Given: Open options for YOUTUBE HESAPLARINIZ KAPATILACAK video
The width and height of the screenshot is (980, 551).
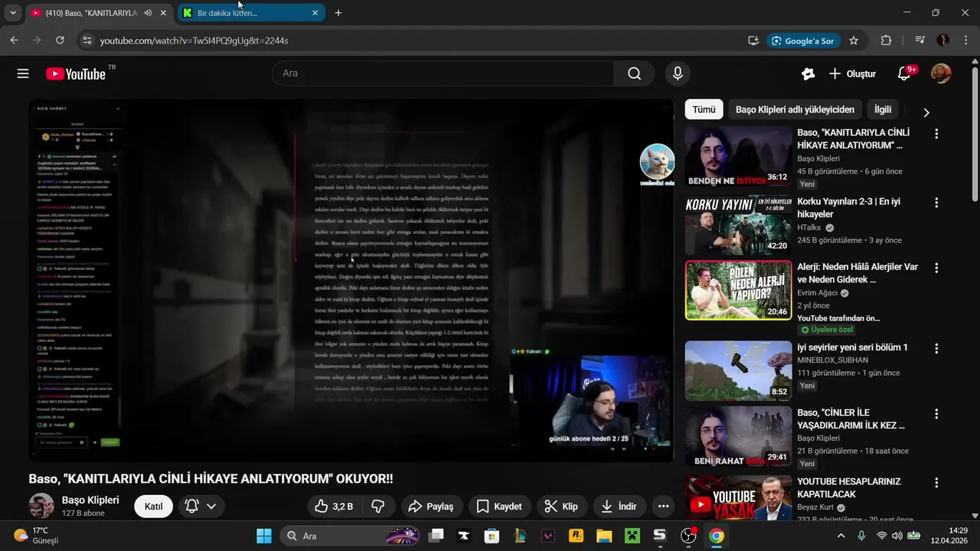Looking at the screenshot, I should click(x=936, y=483).
